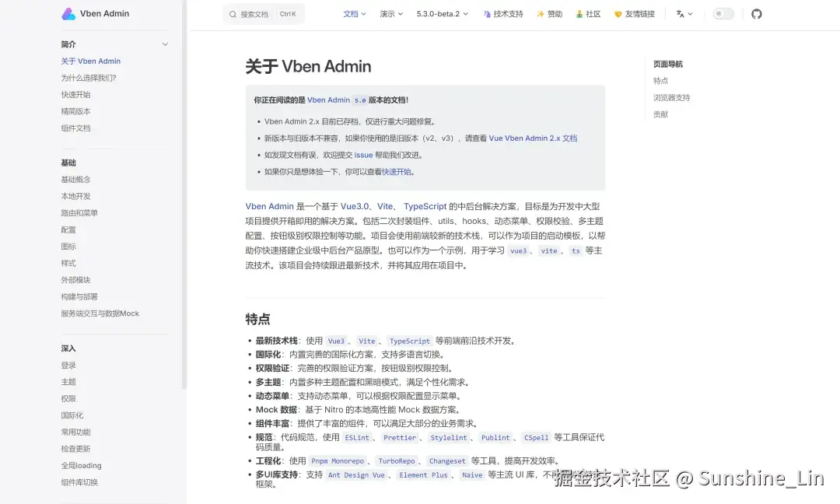Open the language translation icon menu
Viewport: 840px width, 504px height.
point(684,14)
